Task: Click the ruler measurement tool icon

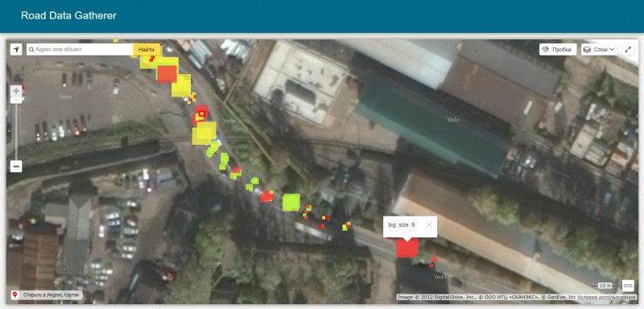Action: pos(628,285)
